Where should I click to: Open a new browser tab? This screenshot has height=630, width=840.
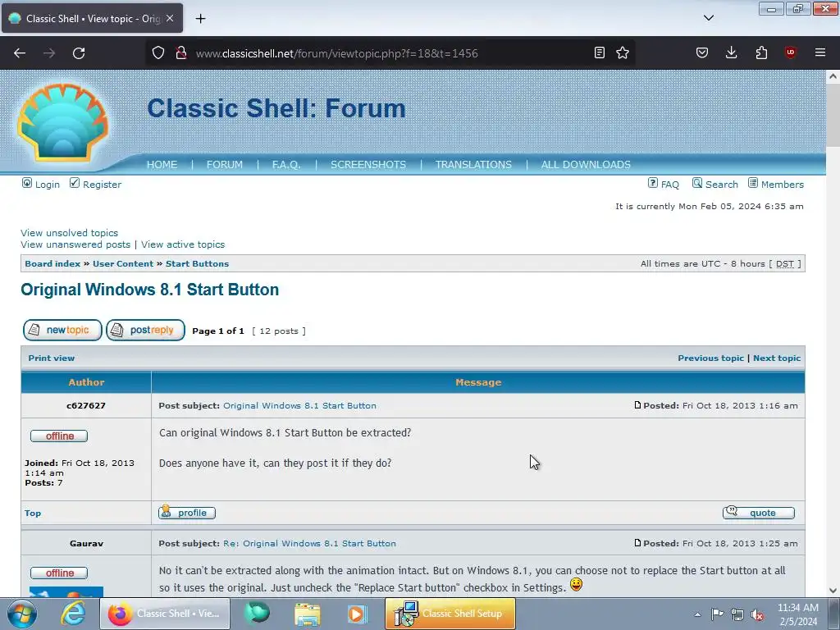(200, 19)
